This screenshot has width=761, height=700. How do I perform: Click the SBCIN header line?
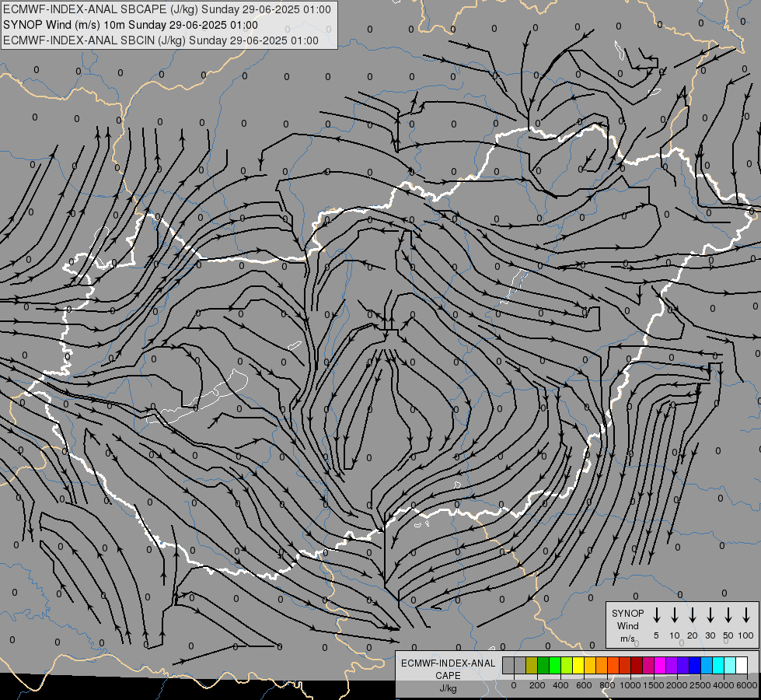click(x=161, y=40)
